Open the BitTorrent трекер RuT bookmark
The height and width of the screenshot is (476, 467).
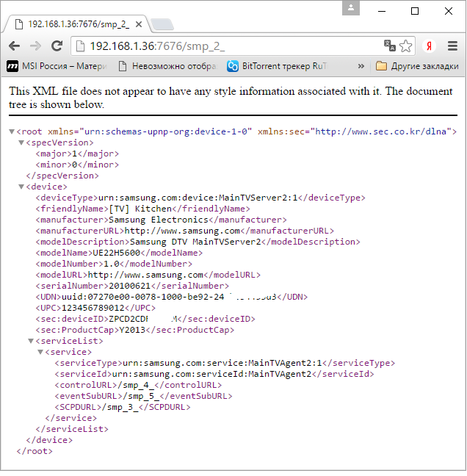pos(278,66)
